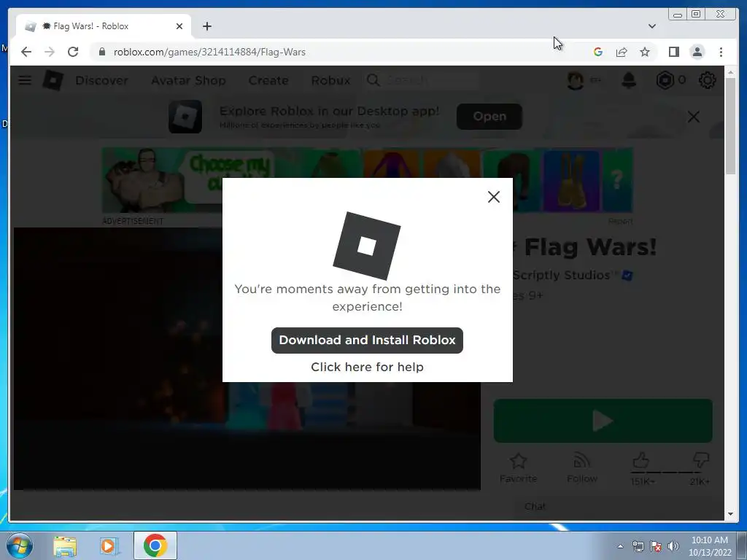
Task: Open the Click here for help link
Action: (367, 367)
